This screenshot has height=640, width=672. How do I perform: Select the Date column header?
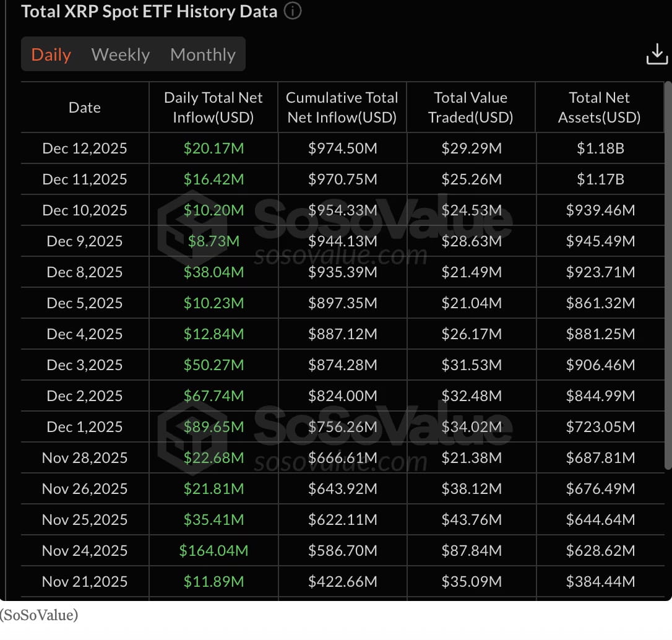[84, 107]
